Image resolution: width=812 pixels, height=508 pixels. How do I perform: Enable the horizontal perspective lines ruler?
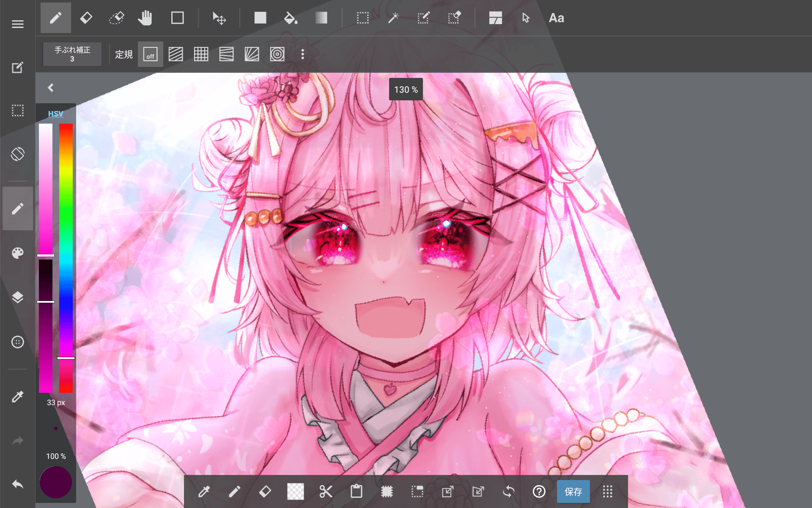pyautogui.click(x=227, y=54)
